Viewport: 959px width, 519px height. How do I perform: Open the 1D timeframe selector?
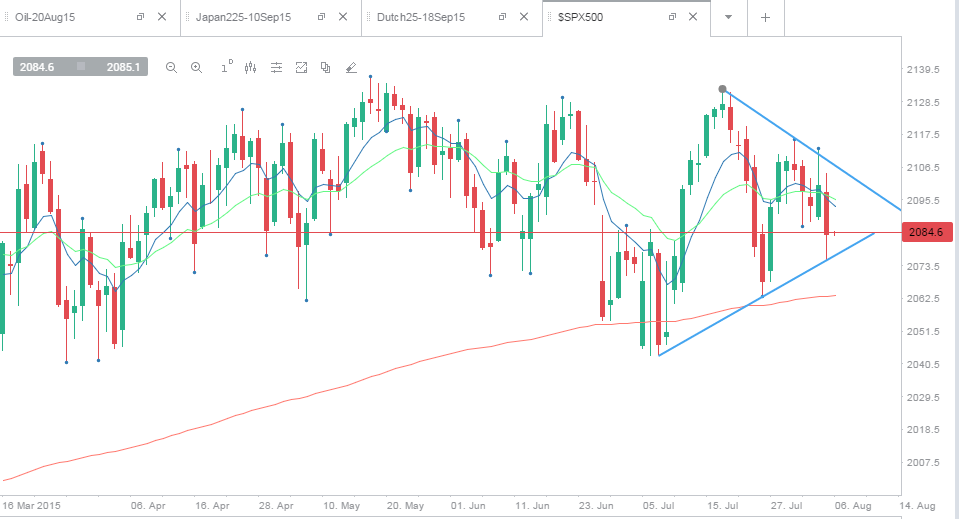click(226, 67)
